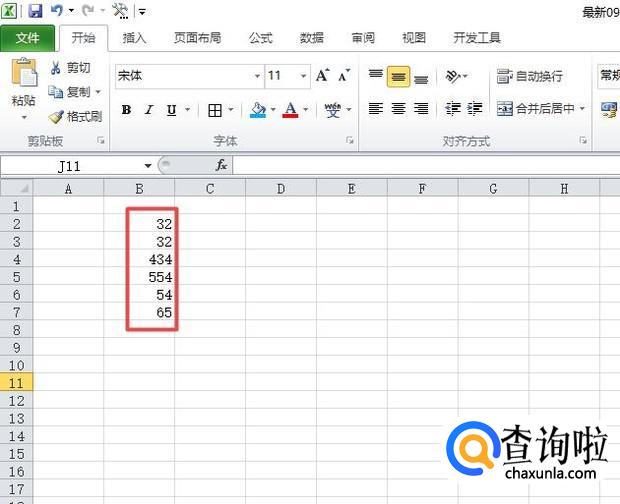620x504 pixels.
Task: Open the 开发工具 (Developer) tab
Action: tap(477, 38)
